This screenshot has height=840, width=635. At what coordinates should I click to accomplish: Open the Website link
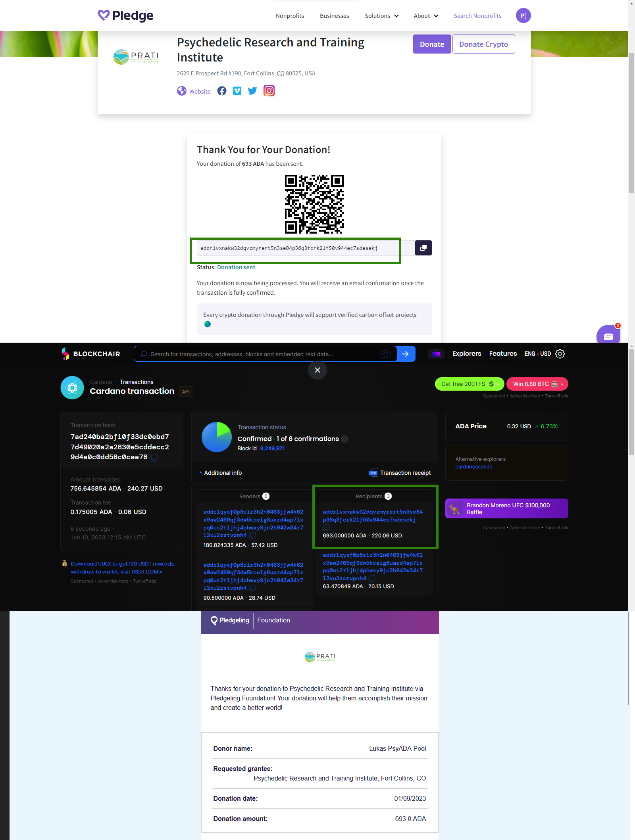tap(200, 92)
